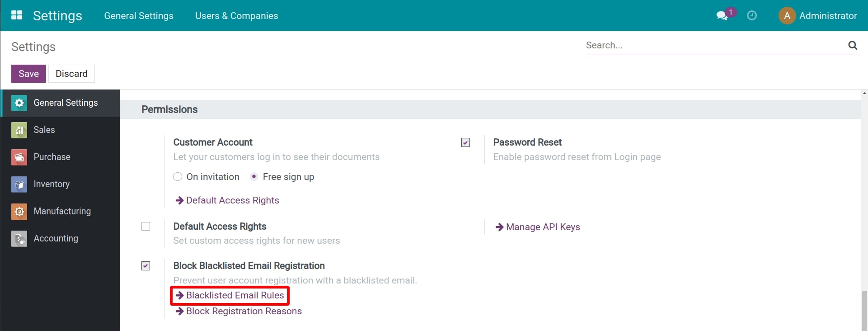
Task: Open the Blacklisted Email Rules link
Action: click(230, 295)
